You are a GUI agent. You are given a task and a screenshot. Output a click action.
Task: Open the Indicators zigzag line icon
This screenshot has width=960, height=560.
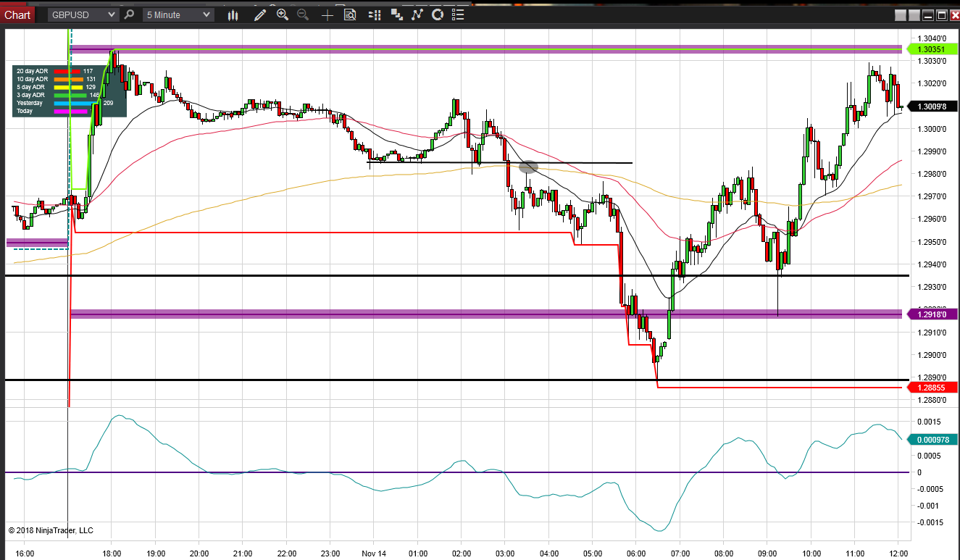417,14
